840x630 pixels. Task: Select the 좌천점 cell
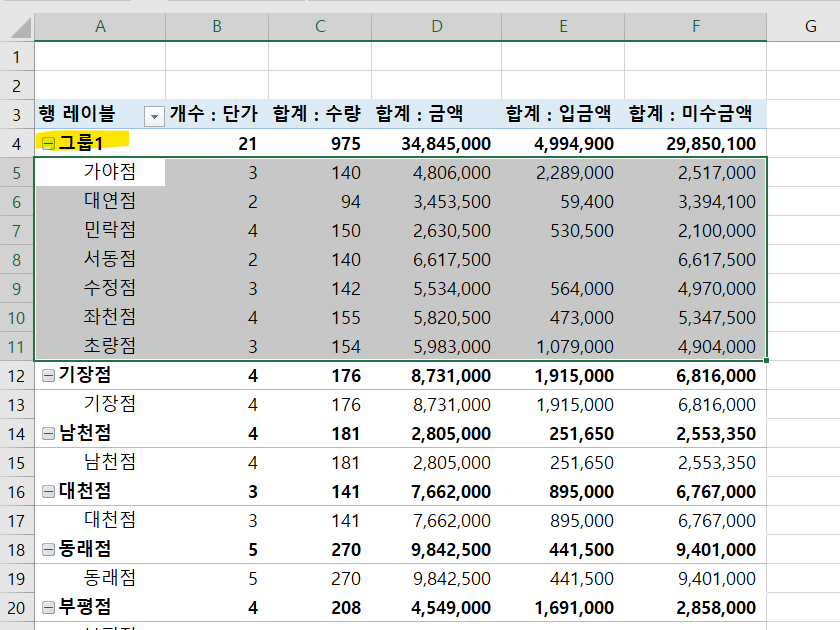pos(100,317)
